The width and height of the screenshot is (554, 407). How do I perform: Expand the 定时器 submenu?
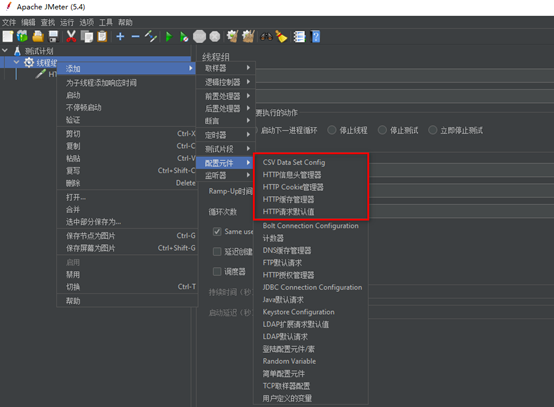click(x=225, y=135)
